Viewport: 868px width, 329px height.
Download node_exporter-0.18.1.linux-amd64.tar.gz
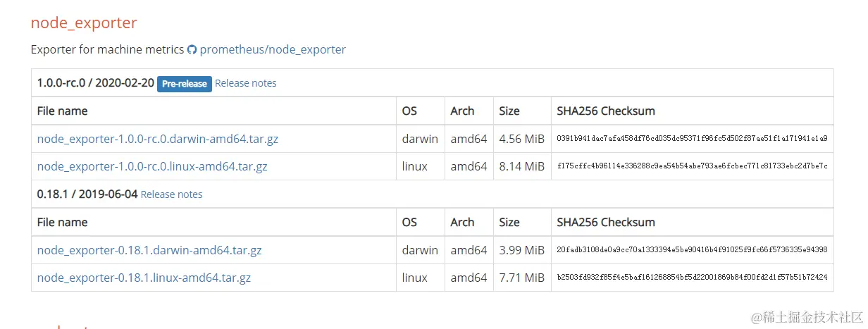[x=144, y=278]
